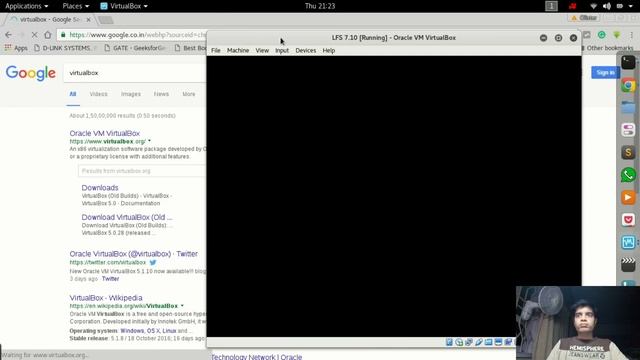Click the green circular Chrome extension icon

602,35
